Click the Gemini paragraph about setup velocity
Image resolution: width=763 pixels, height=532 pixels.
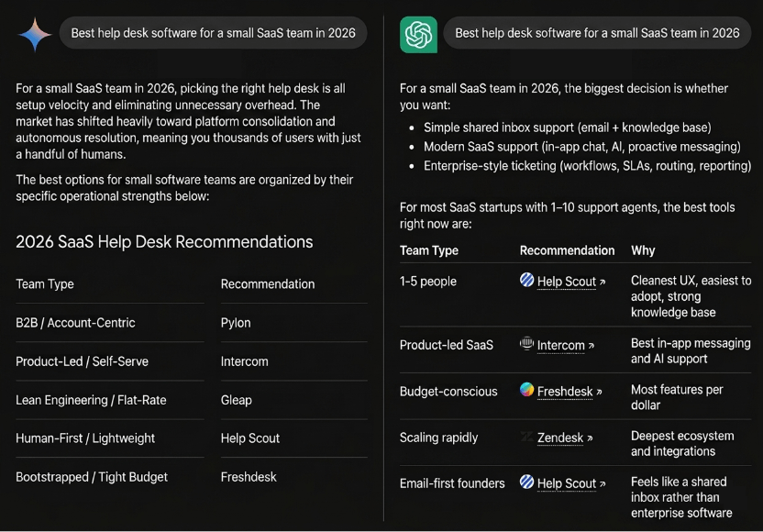pos(188,121)
